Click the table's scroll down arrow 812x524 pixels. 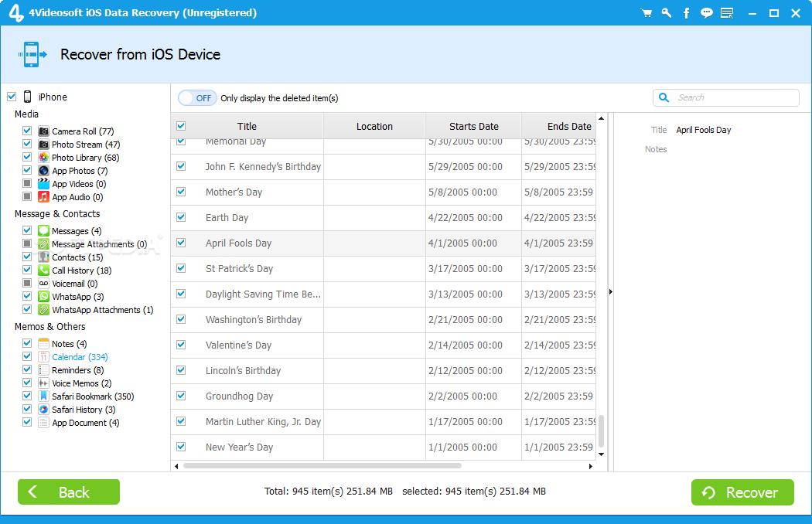(x=601, y=454)
